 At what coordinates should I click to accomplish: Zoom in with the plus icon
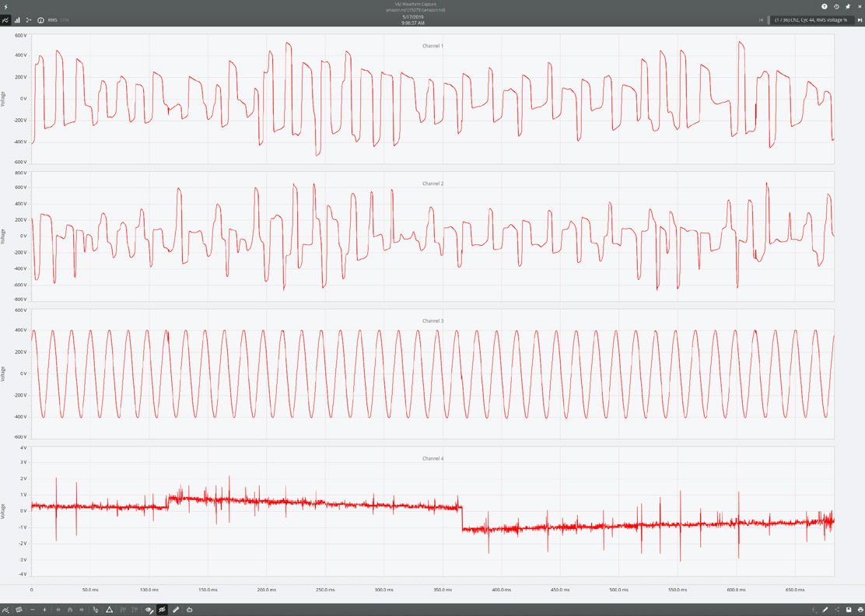pyautogui.click(x=44, y=610)
